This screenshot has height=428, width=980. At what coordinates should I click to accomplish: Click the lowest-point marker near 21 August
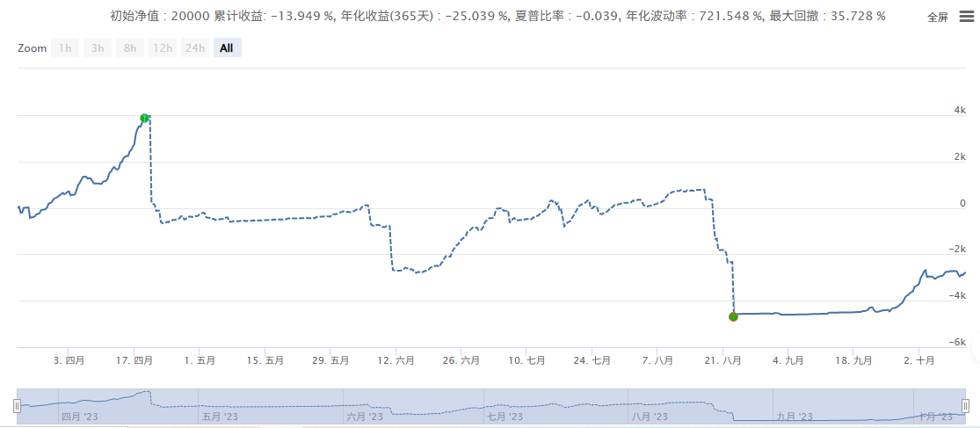733,316
